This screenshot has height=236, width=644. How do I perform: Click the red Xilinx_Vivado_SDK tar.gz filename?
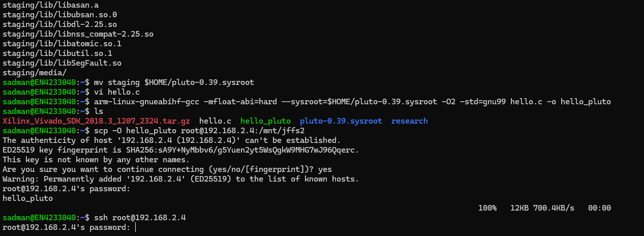96,121
